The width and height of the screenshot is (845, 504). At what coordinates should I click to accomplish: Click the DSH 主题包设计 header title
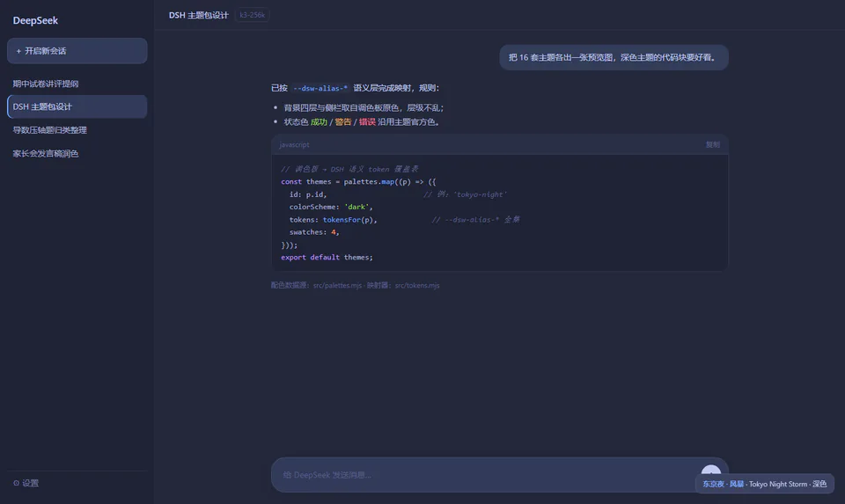pos(198,15)
